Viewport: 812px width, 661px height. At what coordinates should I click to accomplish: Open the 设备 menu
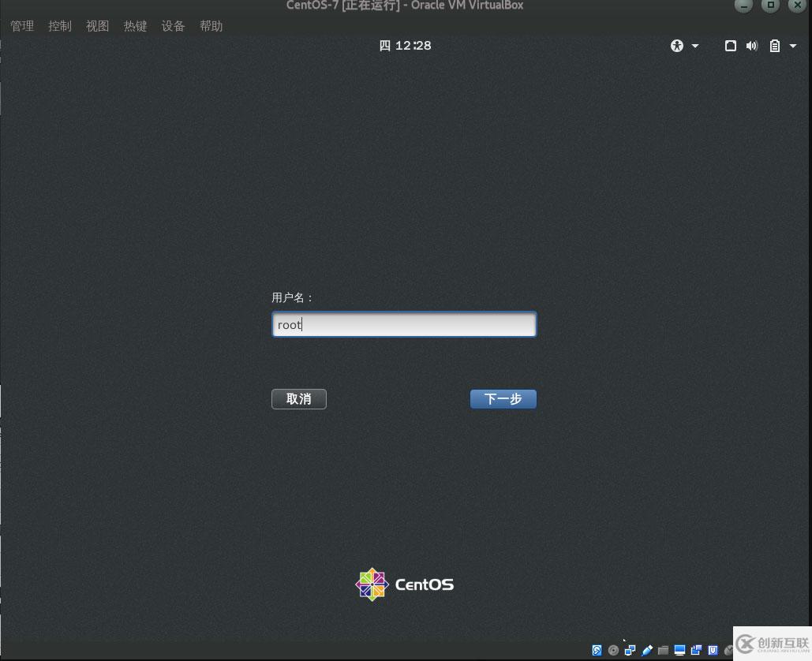point(173,26)
